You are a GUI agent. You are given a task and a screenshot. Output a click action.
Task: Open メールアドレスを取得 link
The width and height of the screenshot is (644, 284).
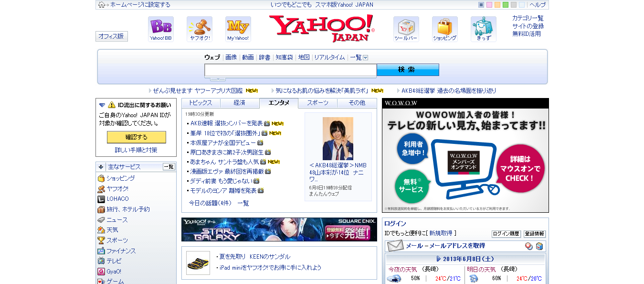[457, 246]
